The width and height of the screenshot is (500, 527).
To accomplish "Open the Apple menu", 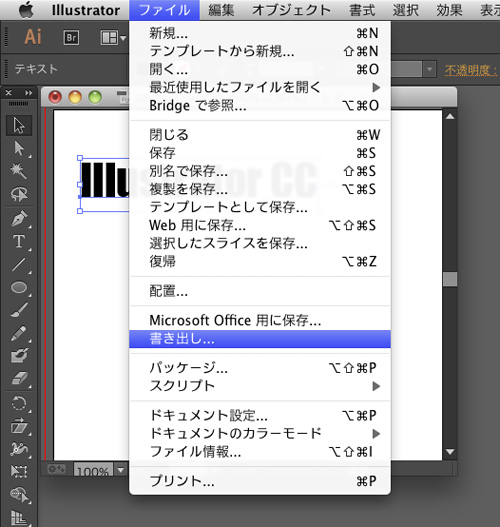I will pyautogui.click(x=27, y=10).
